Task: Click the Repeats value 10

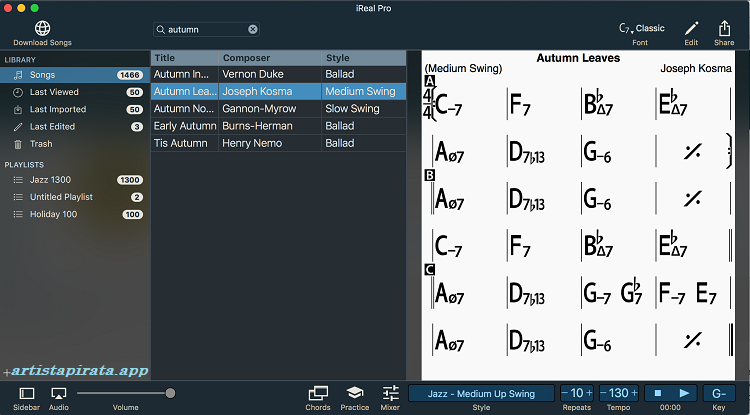Action: click(x=577, y=393)
